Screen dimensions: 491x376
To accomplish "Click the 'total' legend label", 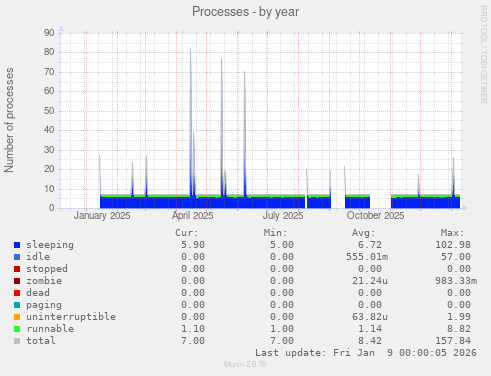I will pyautogui.click(x=41, y=341).
